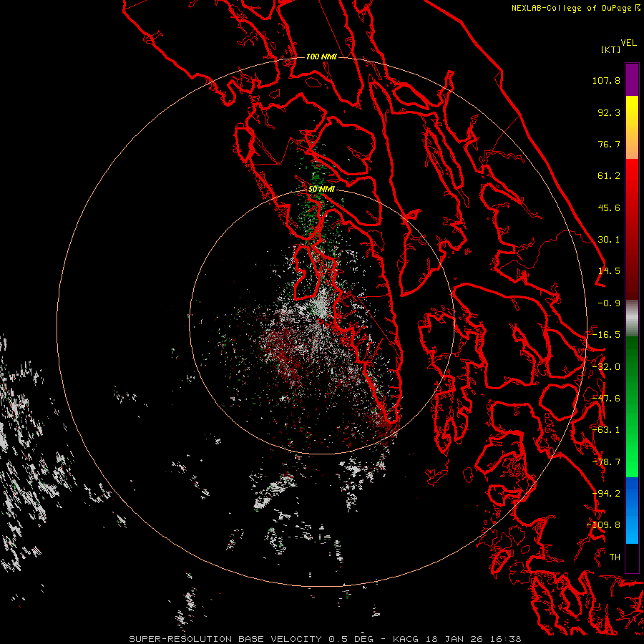Click the -94.2 velocity scale value
Viewport: 644px width, 644px height.
(606, 494)
